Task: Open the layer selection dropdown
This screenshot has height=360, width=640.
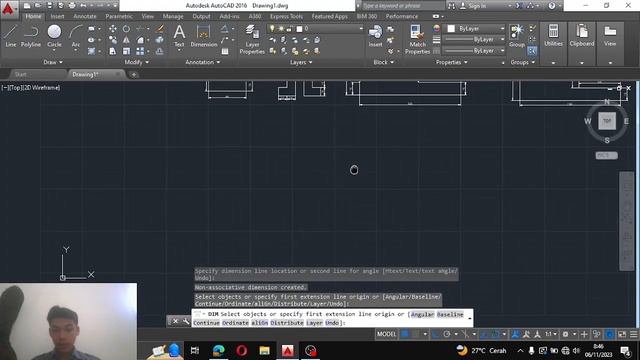Action: coord(315,29)
